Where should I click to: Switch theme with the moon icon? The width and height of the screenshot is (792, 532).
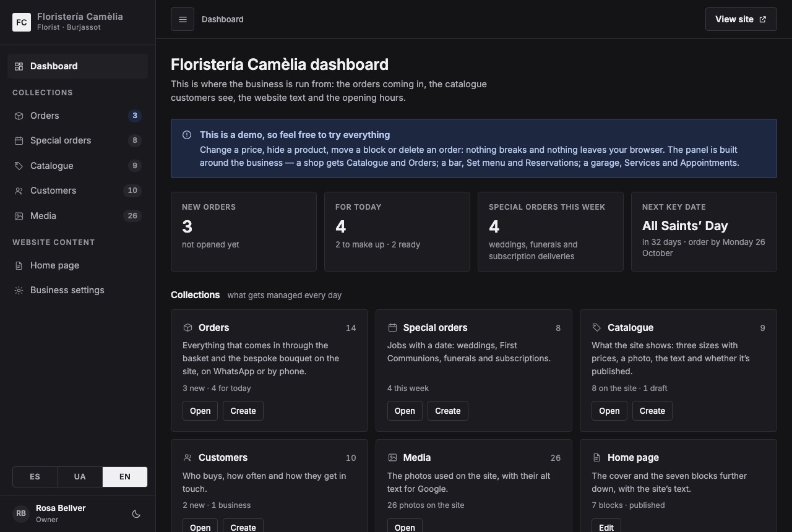(x=136, y=513)
